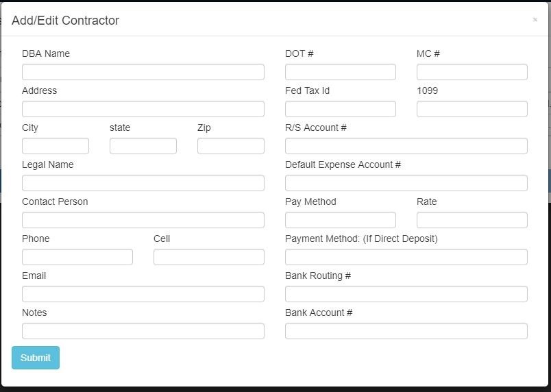Screen dimensions: 551x392
Task: Select the state input field
Action: [x=143, y=146]
